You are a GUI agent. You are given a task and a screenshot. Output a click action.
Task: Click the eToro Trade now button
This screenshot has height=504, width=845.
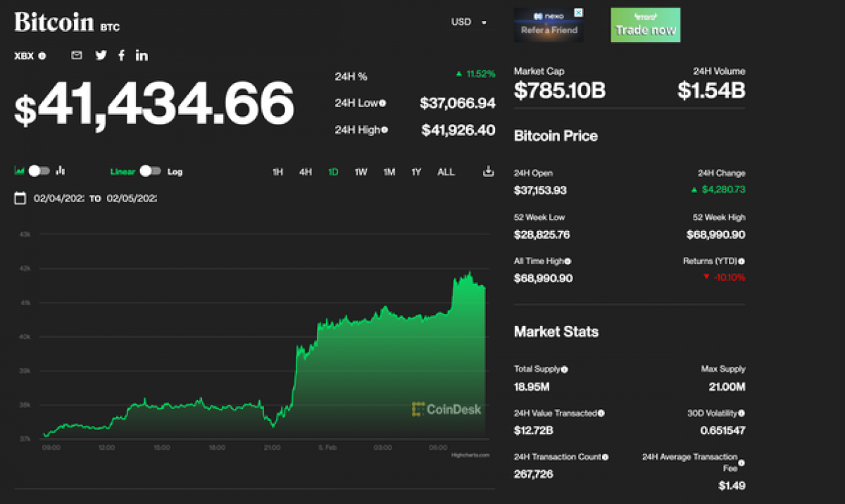(645, 25)
